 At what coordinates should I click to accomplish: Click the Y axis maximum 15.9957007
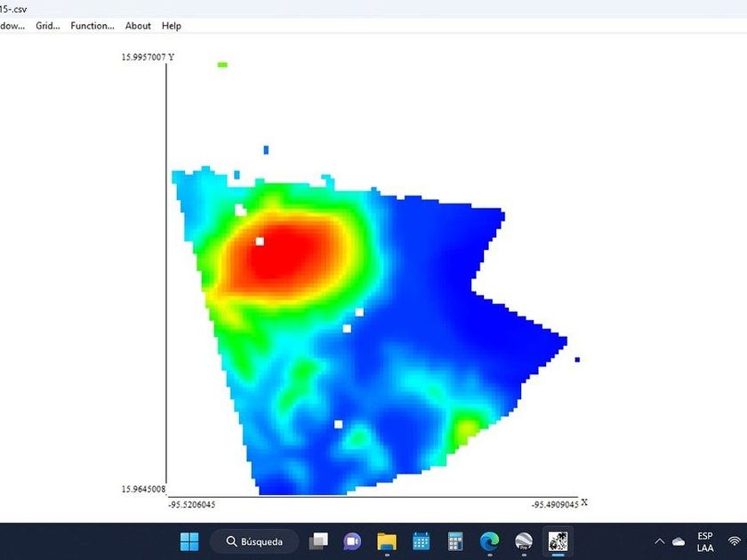coord(143,57)
